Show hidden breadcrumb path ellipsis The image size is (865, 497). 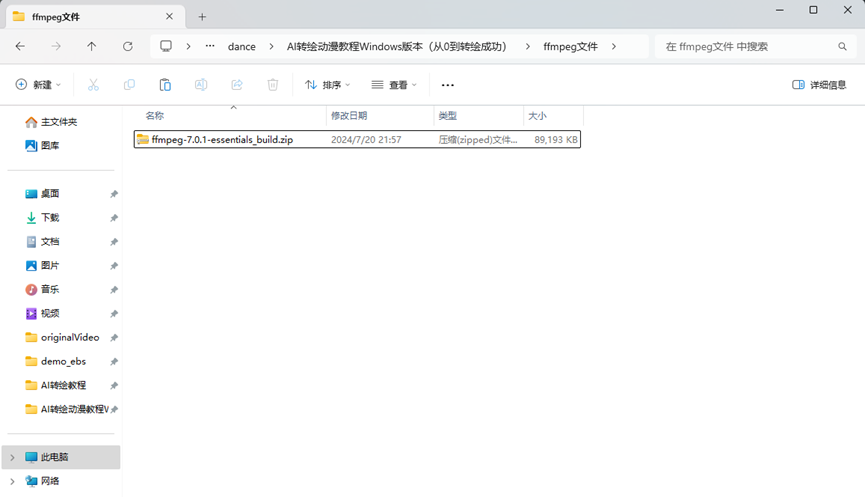click(210, 46)
